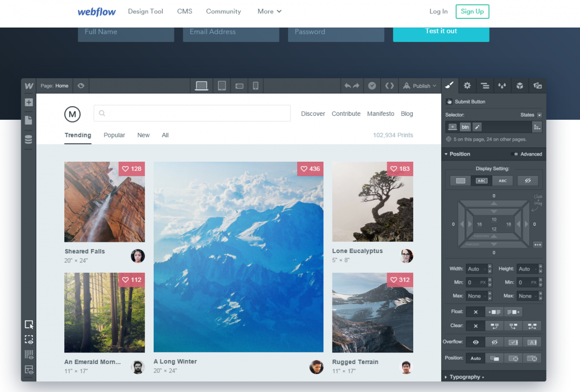Expand the Typography section
The height and width of the screenshot is (392, 580).
tap(464, 377)
